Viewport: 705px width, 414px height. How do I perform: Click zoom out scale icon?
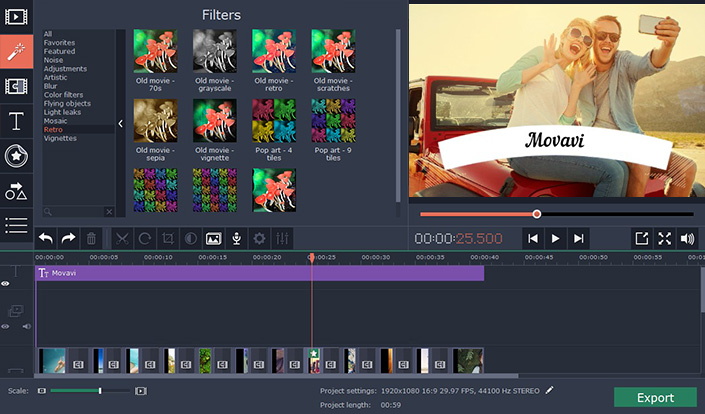(x=42, y=391)
